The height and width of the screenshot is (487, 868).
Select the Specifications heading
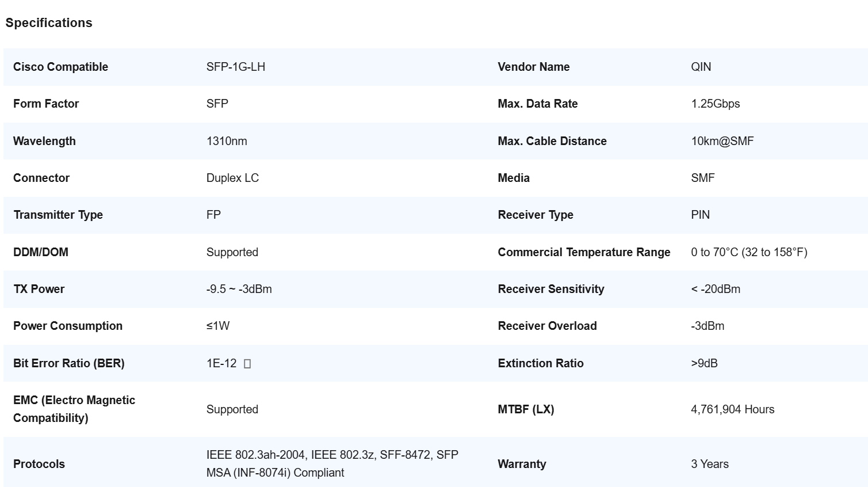49,23
